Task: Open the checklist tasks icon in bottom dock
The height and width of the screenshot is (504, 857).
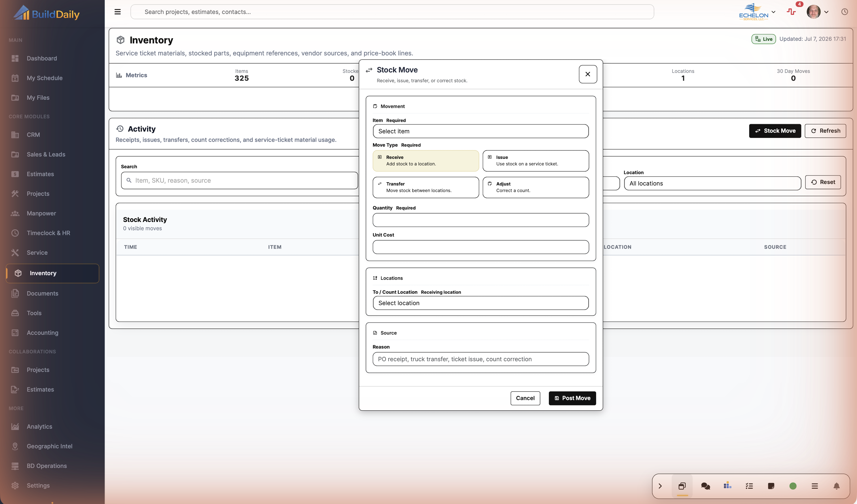Action: (749, 486)
